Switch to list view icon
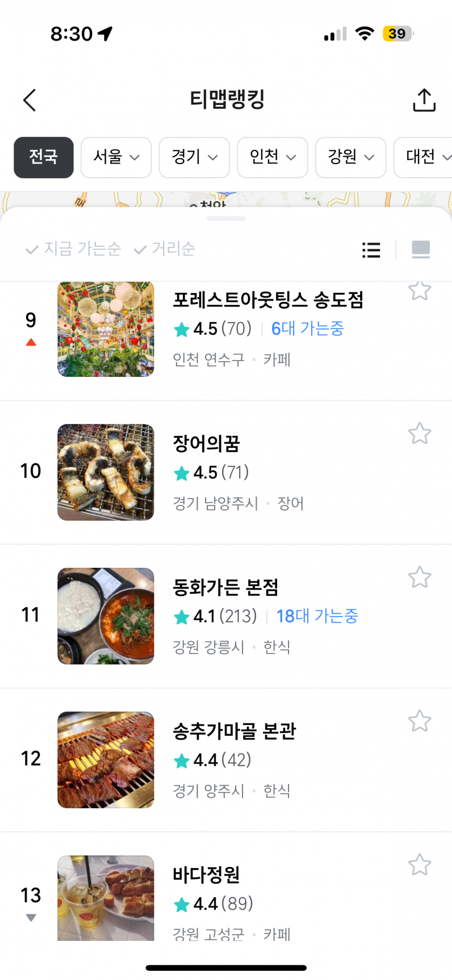This screenshot has width=452, height=980. (x=371, y=250)
